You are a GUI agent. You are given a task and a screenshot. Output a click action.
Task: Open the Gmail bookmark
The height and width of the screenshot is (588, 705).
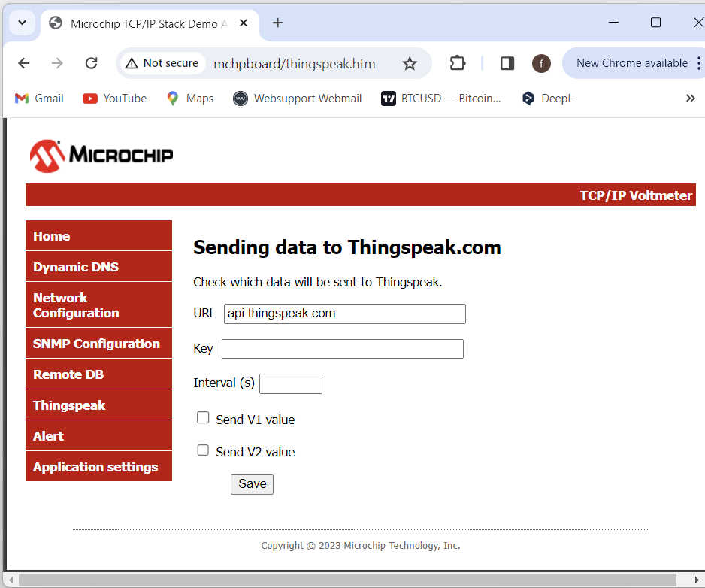[x=39, y=98]
